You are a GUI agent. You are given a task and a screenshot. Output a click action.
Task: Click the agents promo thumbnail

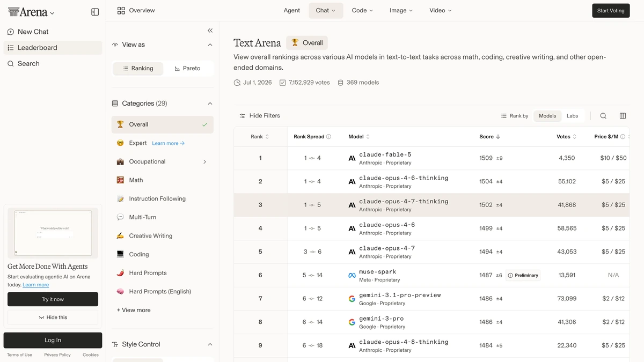point(53,233)
